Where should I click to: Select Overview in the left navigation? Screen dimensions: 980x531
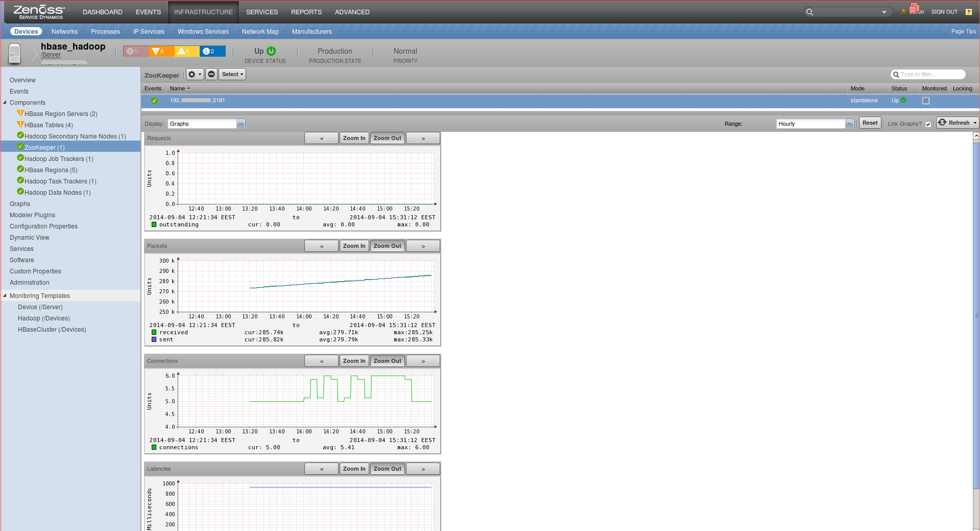22,80
